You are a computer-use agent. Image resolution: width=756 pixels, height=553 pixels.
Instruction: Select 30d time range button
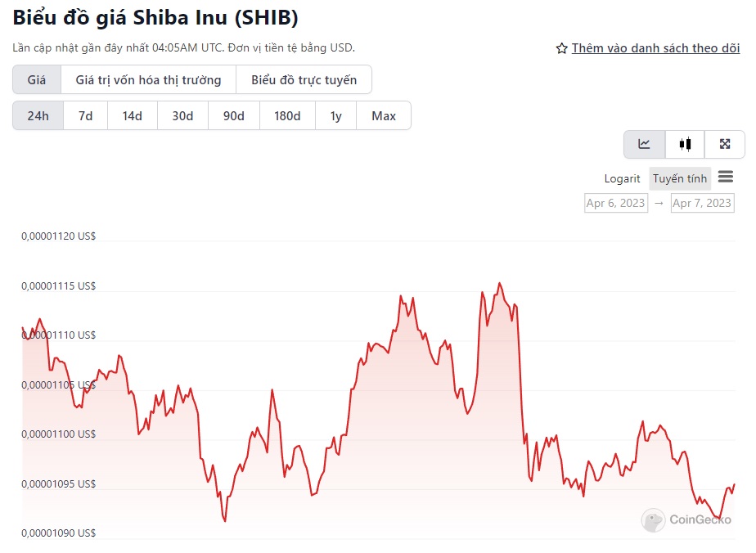tap(182, 115)
